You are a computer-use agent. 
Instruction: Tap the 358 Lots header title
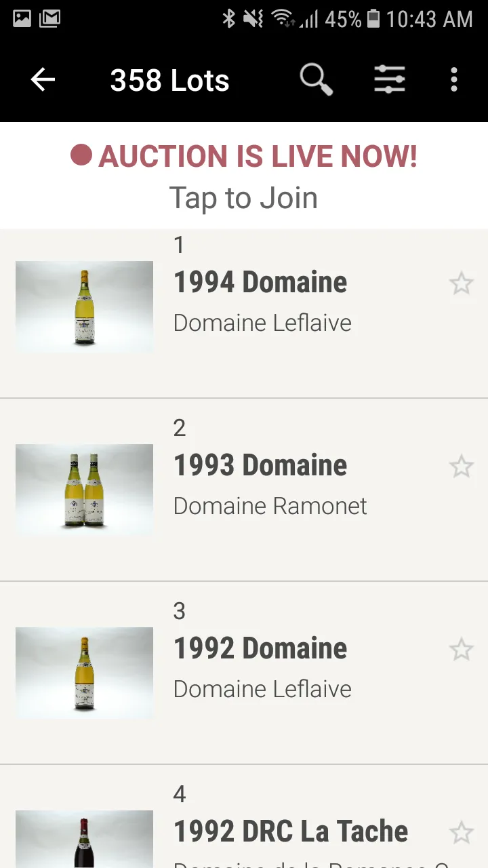(x=169, y=80)
